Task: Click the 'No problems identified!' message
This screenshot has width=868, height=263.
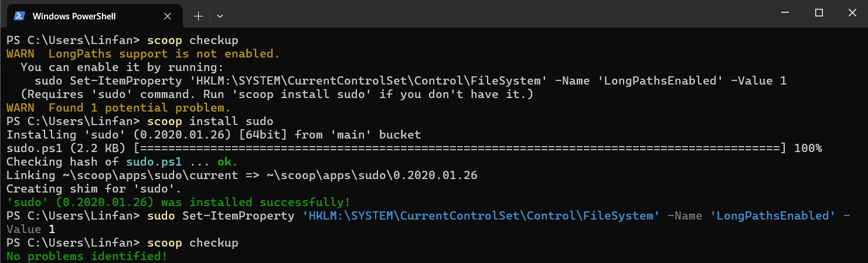Action: 86,257
